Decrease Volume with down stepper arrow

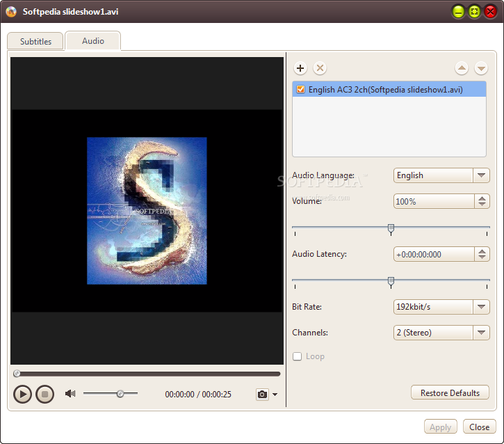(x=482, y=205)
